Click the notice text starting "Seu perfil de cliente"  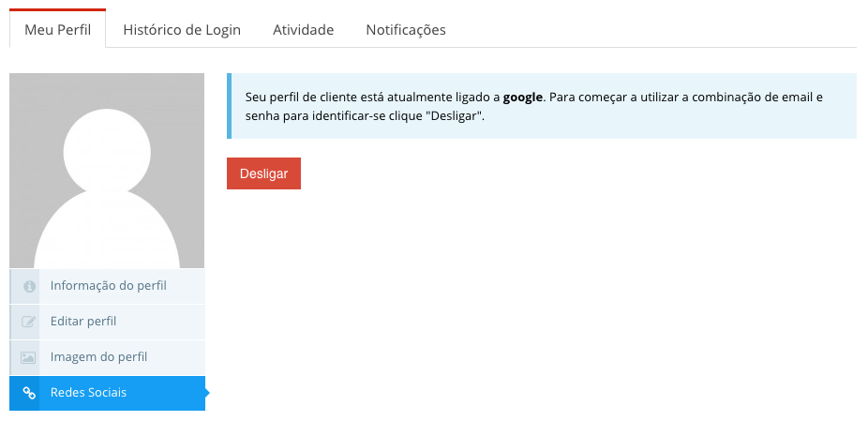[x=372, y=97]
